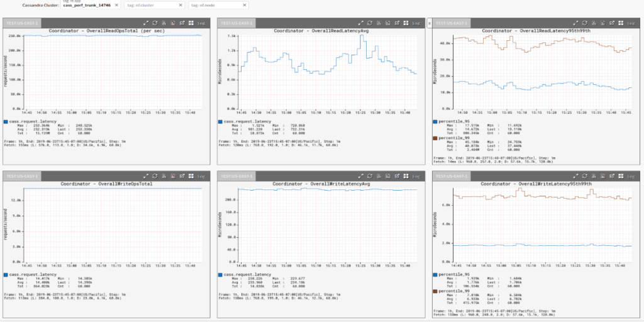Screen dimensions: 644x322
Task: Toggle Log scale on OverallWriteLatencyAvg panel
Action: click(x=416, y=176)
